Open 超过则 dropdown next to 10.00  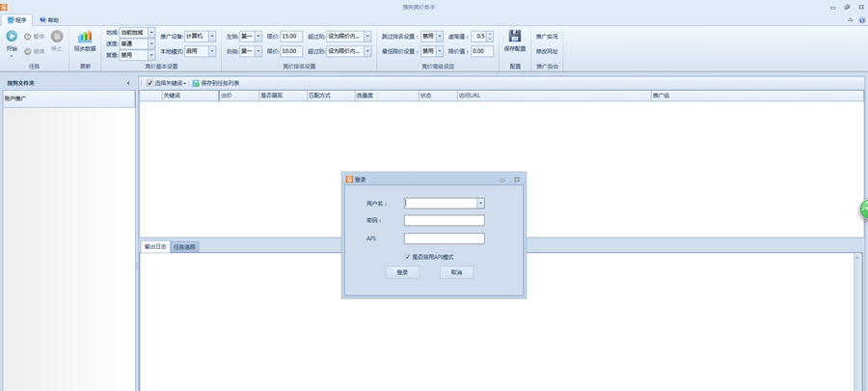(367, 51)
